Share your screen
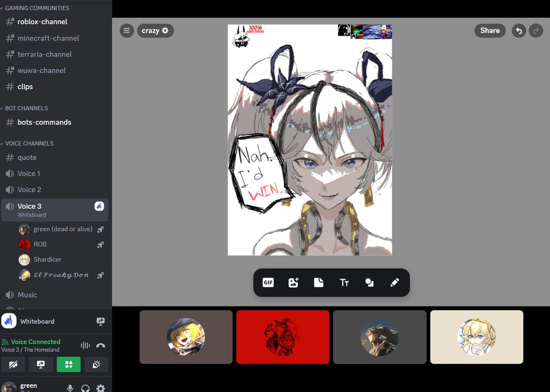Screen dimensions: 550x392 (41, 365)
